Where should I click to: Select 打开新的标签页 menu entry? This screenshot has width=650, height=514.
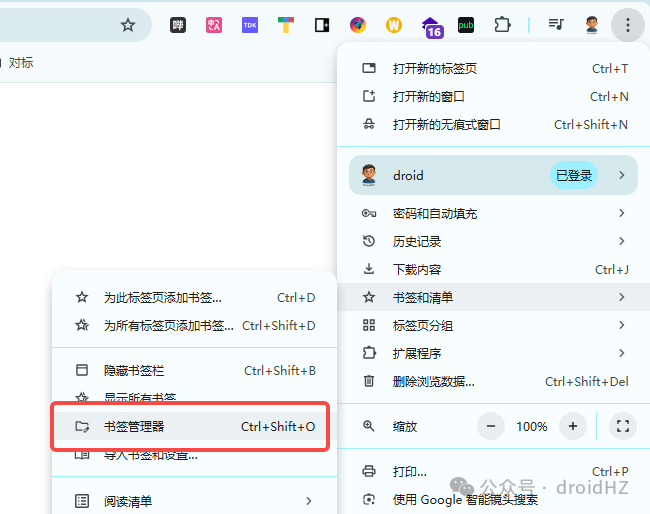pyautogui.click(x=495, y=68)
